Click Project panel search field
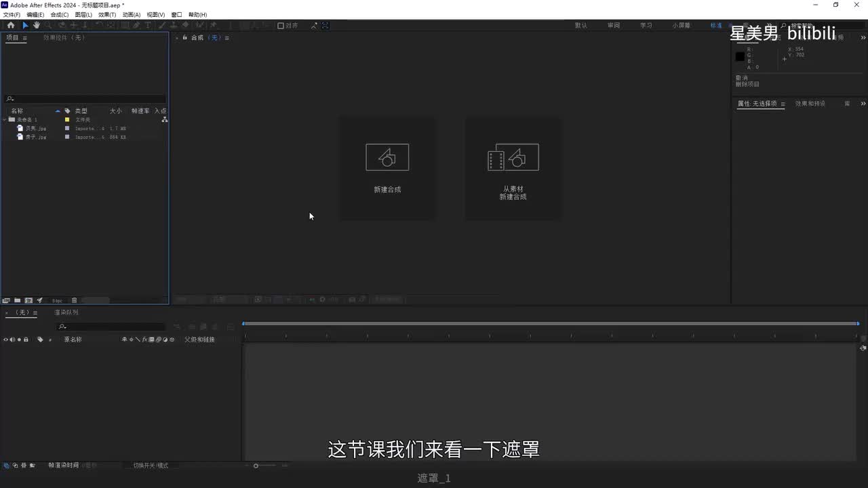The width and height of the screenshot is (868, 488). coord(85,99)
